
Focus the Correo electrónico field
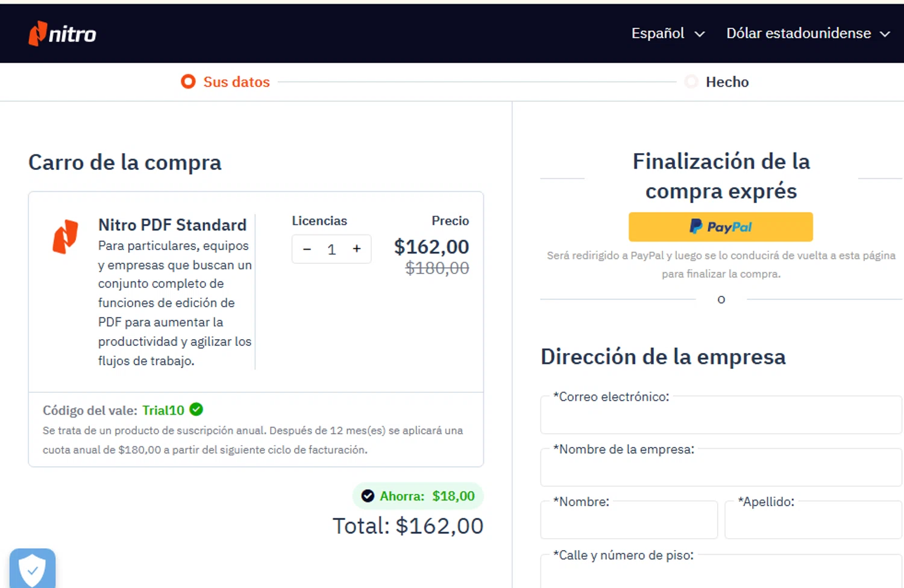[721, 417]
